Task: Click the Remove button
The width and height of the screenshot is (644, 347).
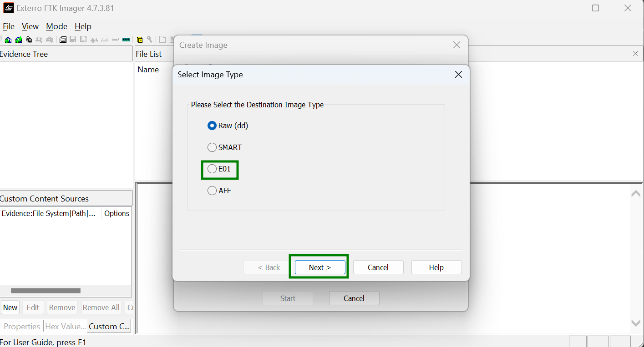Action: click(x=62, y=307)
